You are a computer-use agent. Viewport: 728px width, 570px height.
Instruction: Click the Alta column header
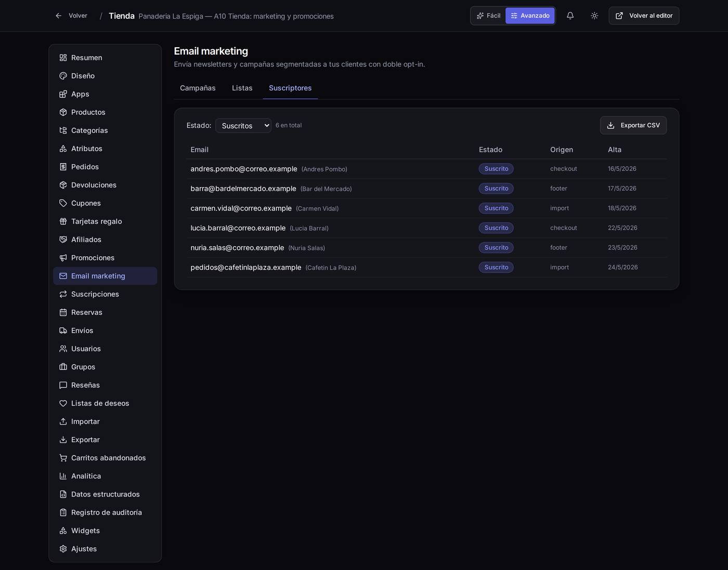click(x=615, y=150)
